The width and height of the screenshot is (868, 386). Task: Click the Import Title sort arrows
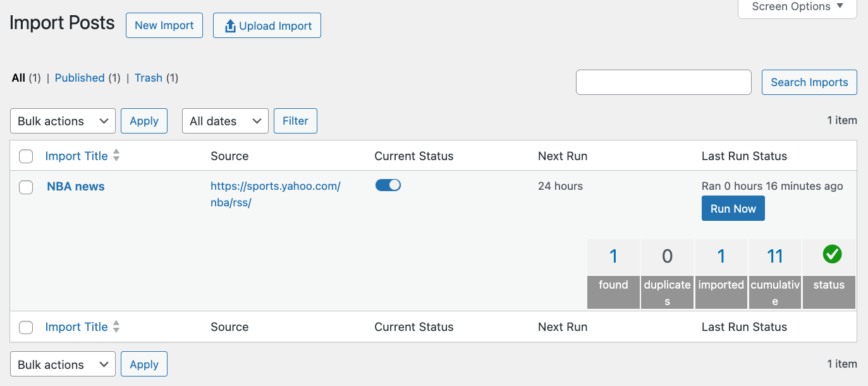coord(116,155)
